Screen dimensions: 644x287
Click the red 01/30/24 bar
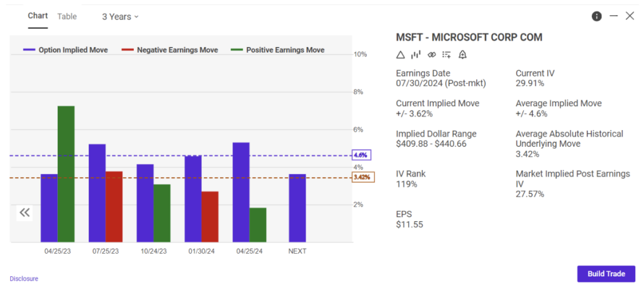210,217
